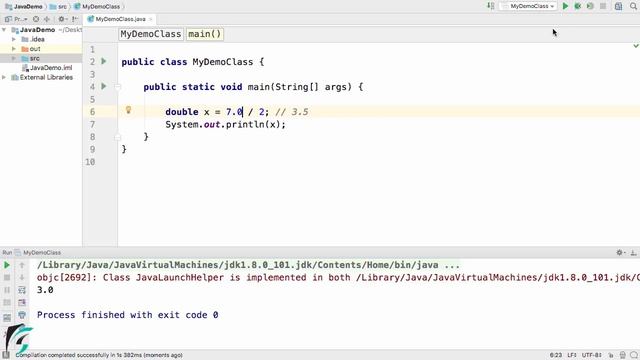Click the Down the Stack Trace arrow

(22, 278)
